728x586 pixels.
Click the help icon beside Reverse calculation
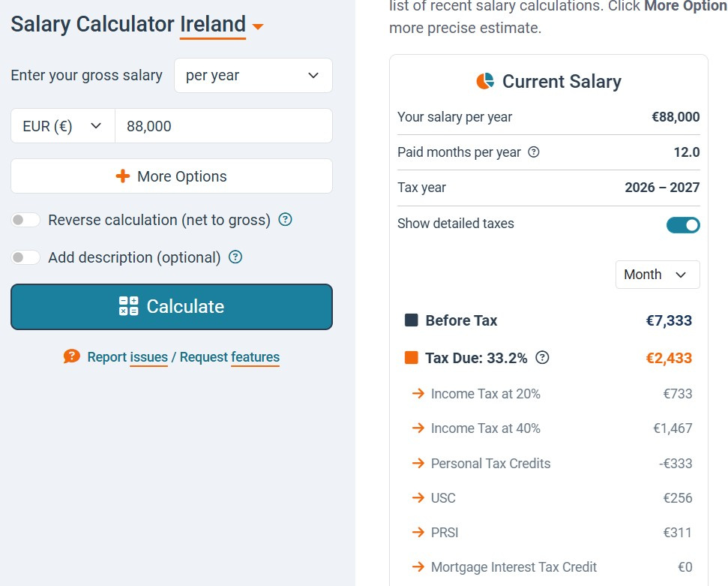[x=285, y=220]
